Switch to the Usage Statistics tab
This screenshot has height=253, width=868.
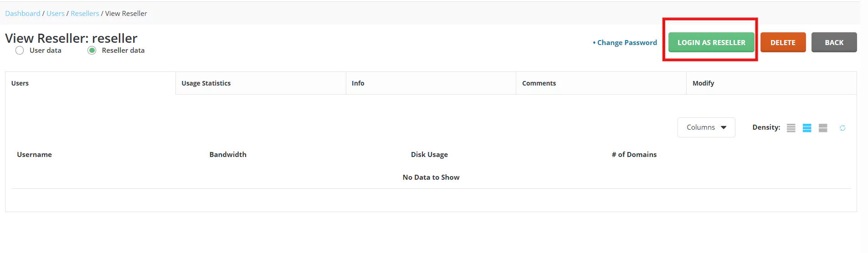(206, 83)
